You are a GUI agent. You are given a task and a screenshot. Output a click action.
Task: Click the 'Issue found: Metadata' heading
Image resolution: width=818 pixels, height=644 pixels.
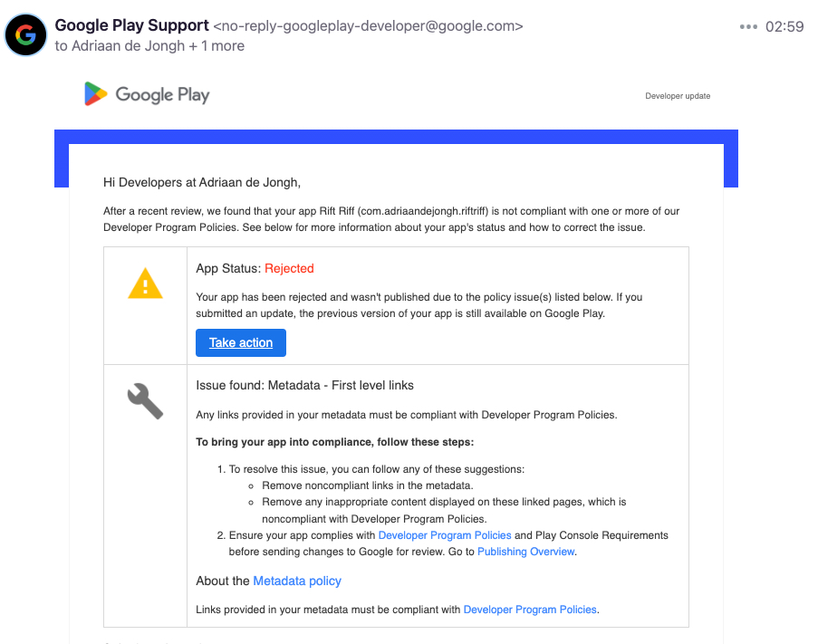pyautogui.click(x=304, y=385)
